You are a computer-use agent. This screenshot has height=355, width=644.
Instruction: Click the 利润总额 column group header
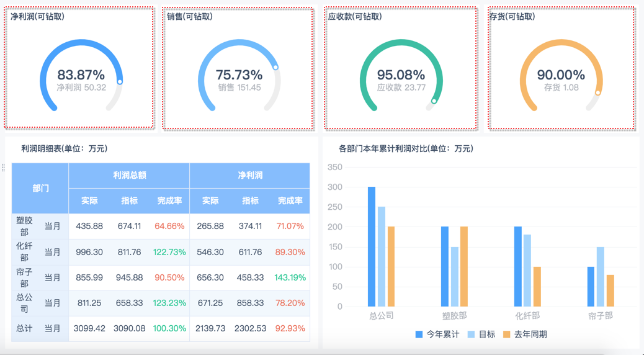pyautogui.click(x=130, y=176)
